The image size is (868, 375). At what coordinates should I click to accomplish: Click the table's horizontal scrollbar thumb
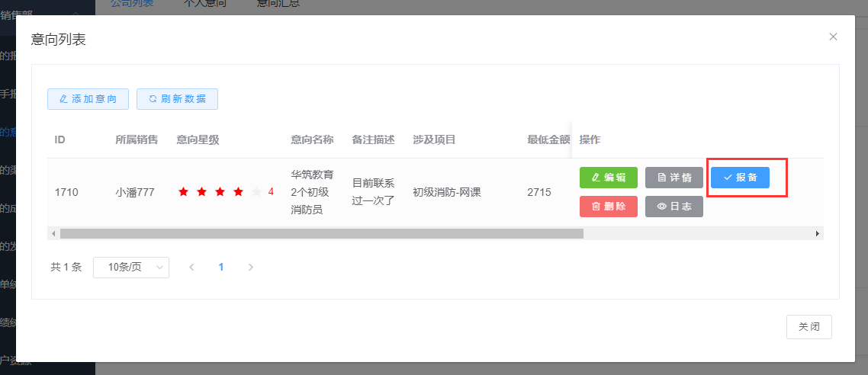click(x=320, y=233)
